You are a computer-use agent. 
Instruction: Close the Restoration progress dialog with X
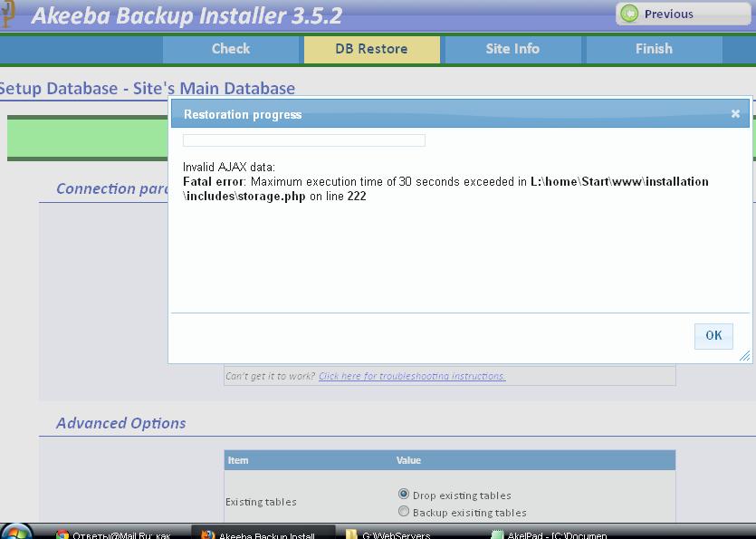pyautogui.click(x=735, y=113)
